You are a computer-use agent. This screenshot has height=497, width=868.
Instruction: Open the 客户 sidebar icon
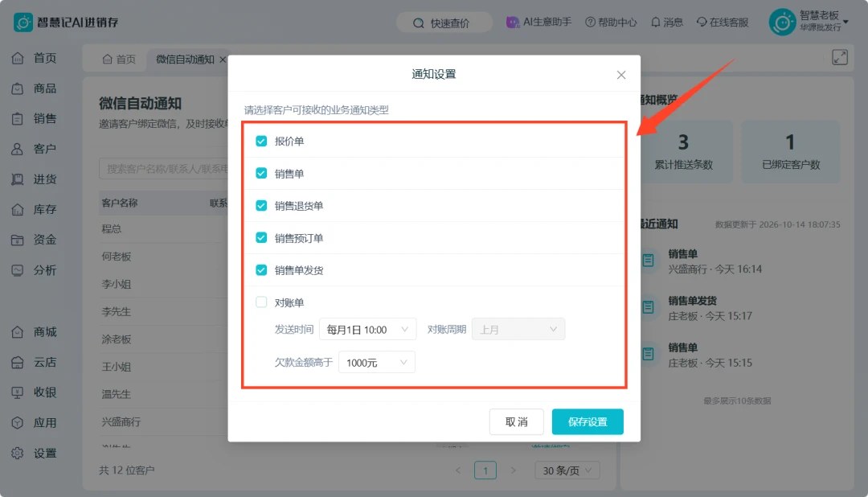pos(18,149)
